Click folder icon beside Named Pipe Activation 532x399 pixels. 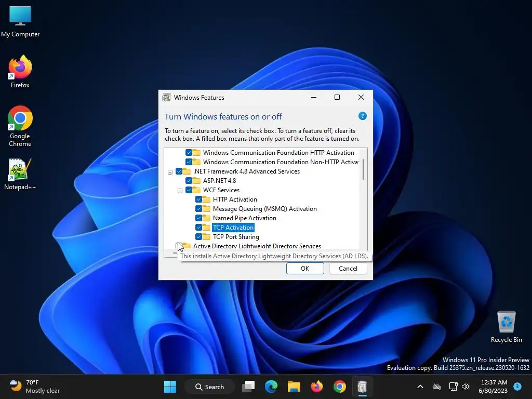[x=206, y=218]
